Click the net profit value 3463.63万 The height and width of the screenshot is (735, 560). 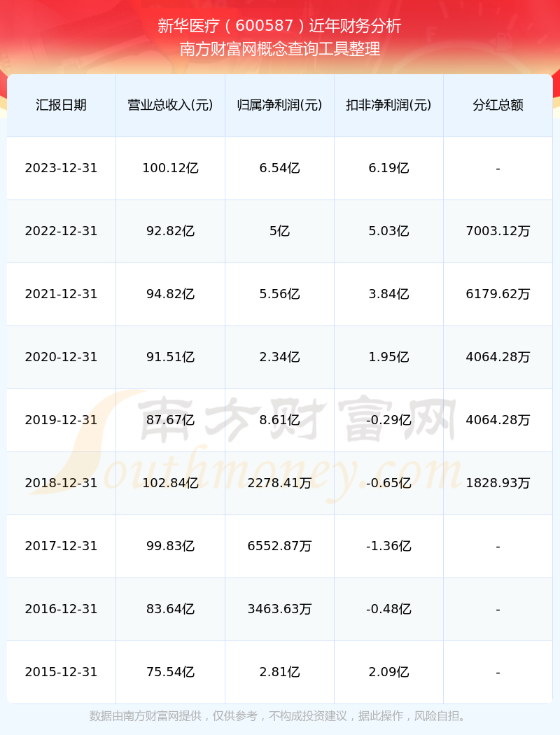pos(280,610)
